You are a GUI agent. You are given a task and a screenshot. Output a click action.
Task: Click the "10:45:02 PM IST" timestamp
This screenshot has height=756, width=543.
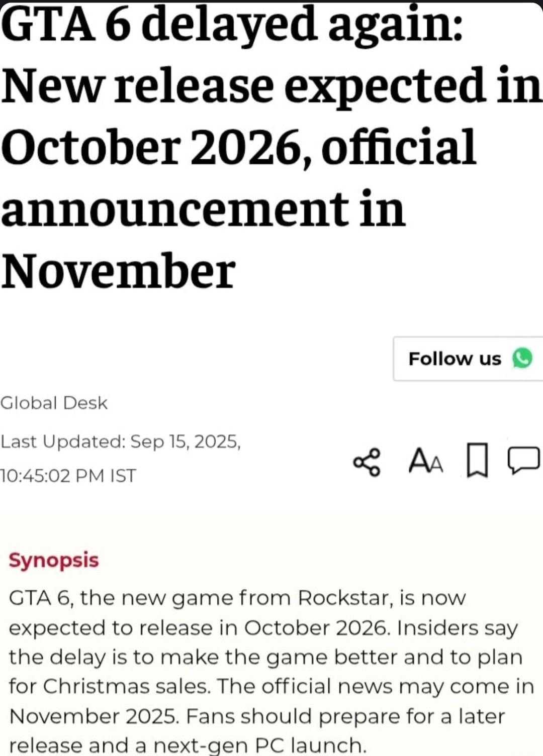point(68,475)
